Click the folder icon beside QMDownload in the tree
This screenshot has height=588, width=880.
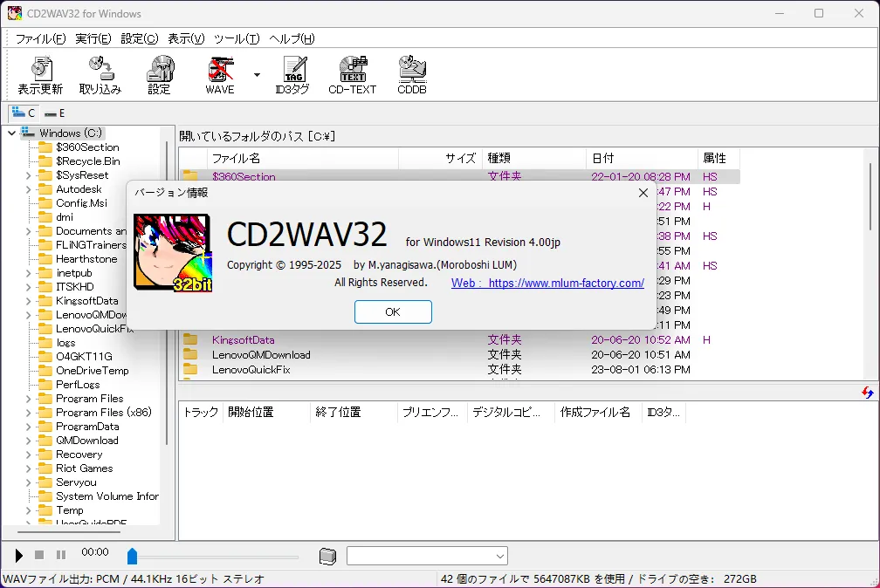pyautogui.click(x=45, y=441)
